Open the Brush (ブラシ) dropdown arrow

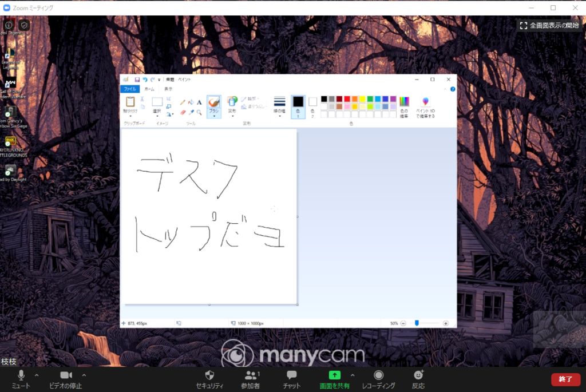click(214, 116)
